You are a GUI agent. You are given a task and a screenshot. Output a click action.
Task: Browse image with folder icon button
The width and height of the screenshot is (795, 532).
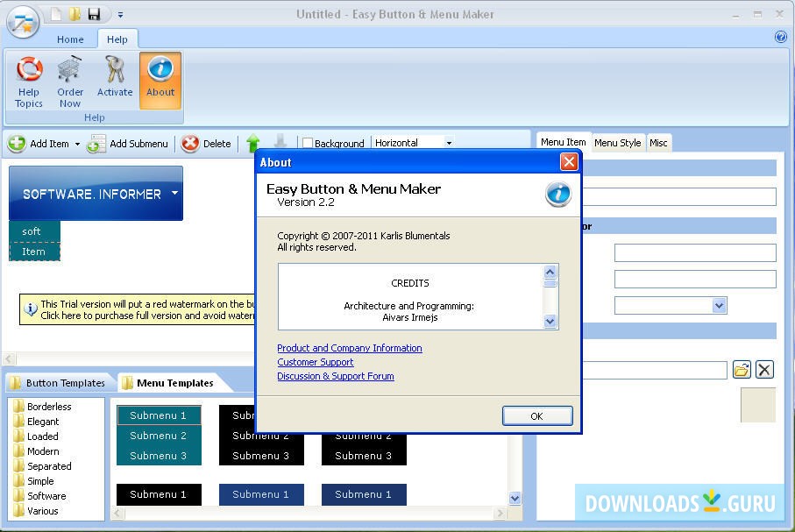point(742,369)
